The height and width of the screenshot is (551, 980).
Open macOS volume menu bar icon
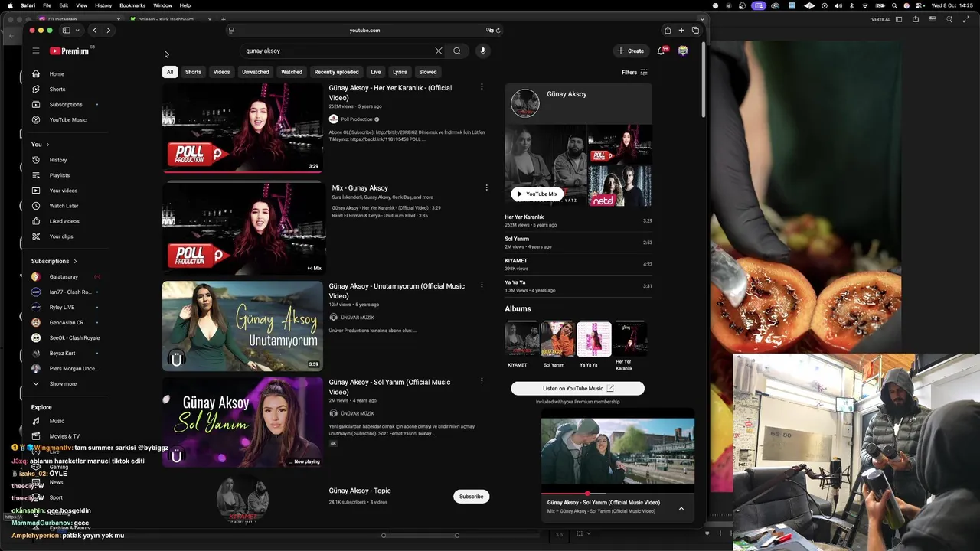coord(838,5)
